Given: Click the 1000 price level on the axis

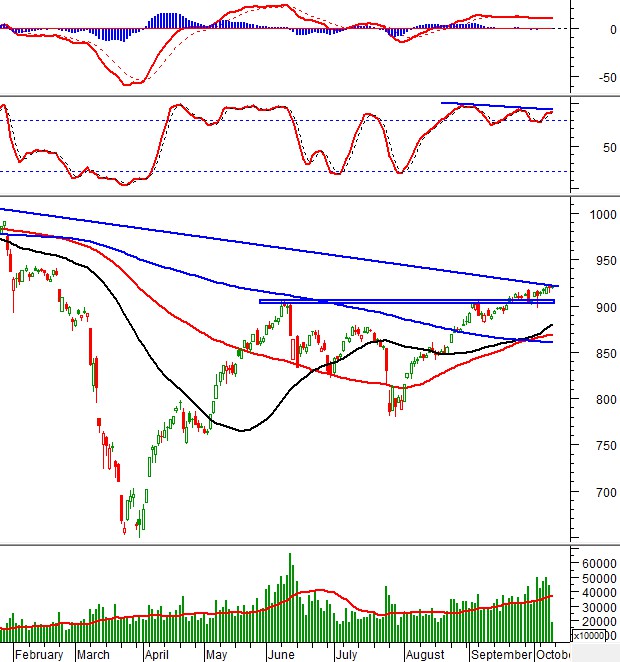Looking at the screenshot, I should point(602,214).
